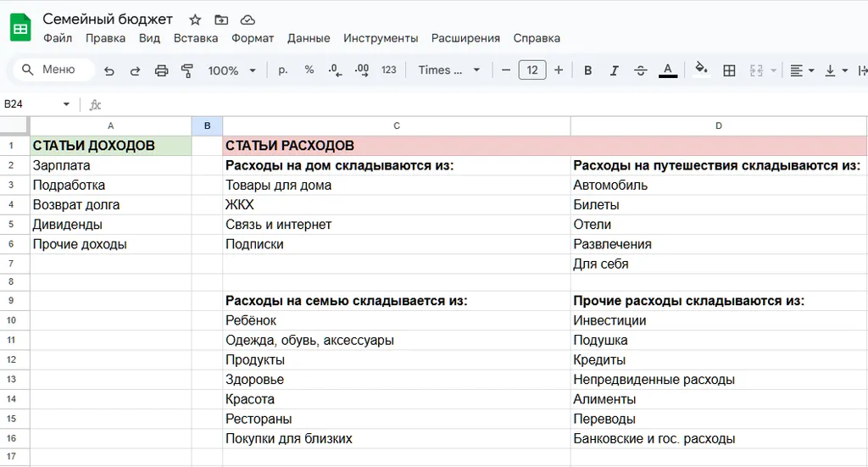Check the cloud save status icon
Image resolution: width=868 pixels, height=467 pixels.
[248, 19]
